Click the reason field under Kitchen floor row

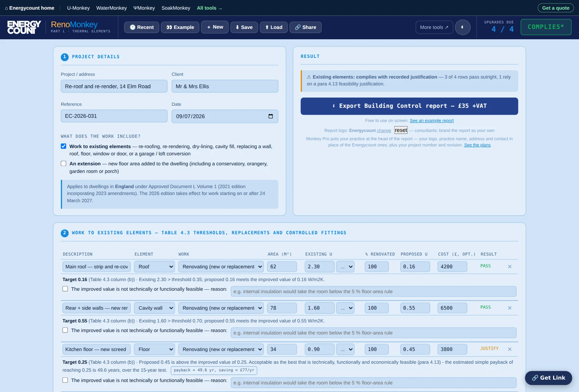(x=374, y=383)
